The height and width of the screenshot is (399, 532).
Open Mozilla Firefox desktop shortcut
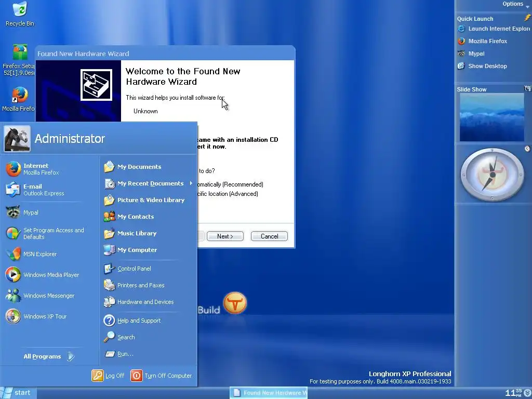19,99
